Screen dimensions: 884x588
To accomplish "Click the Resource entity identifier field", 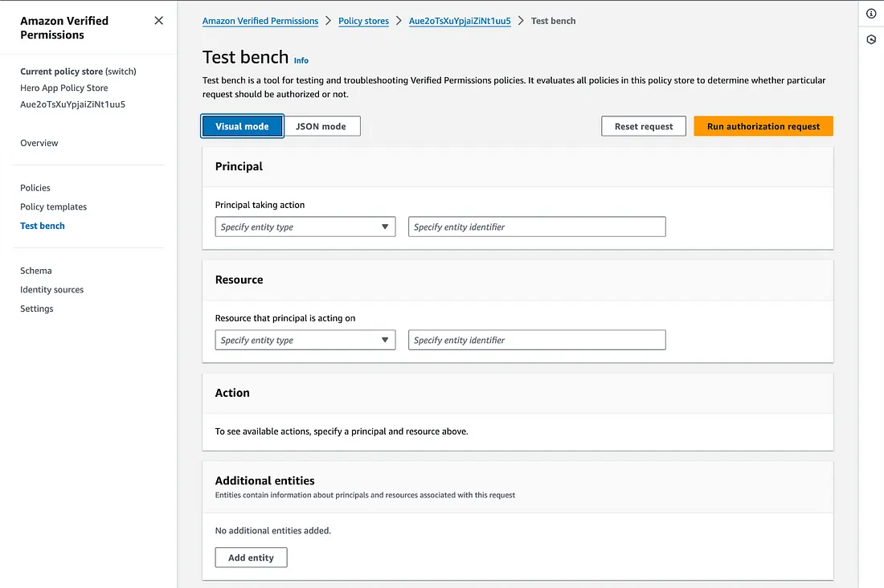I will tap(537, 340).
